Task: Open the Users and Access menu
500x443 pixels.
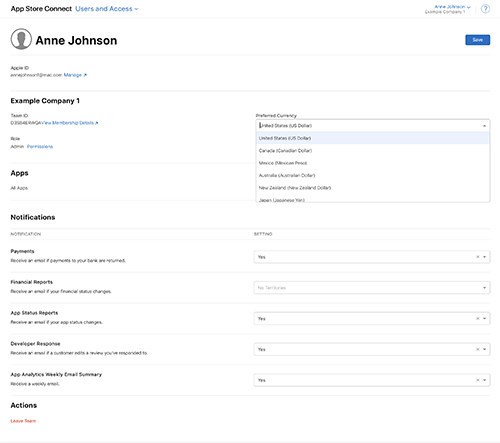Action: pos(107,9)
